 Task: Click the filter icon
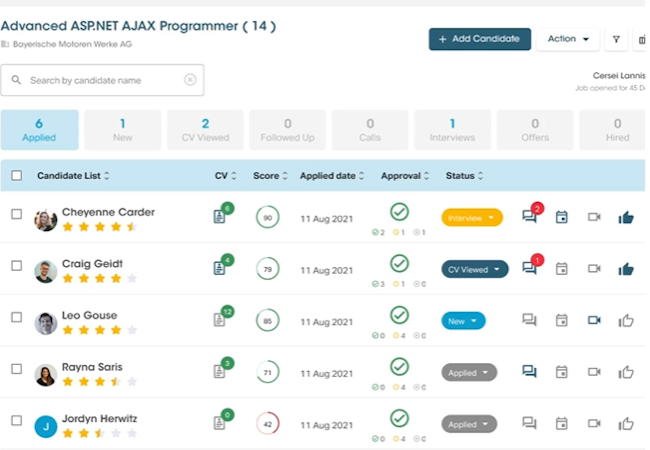616,39
